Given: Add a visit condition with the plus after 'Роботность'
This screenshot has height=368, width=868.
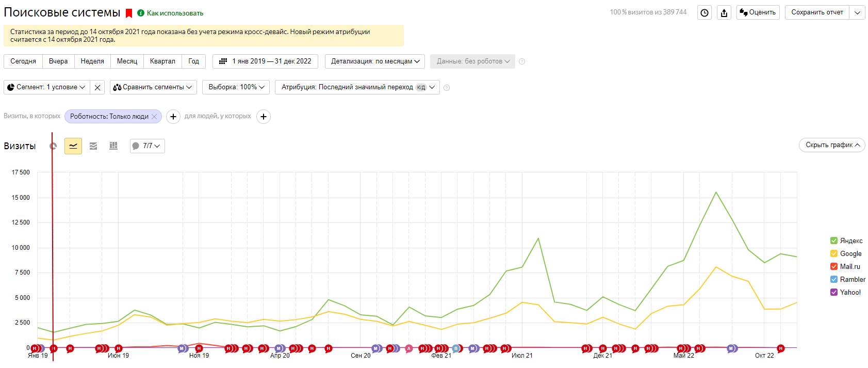Looking at the screenshot, I should pos(173,117).
